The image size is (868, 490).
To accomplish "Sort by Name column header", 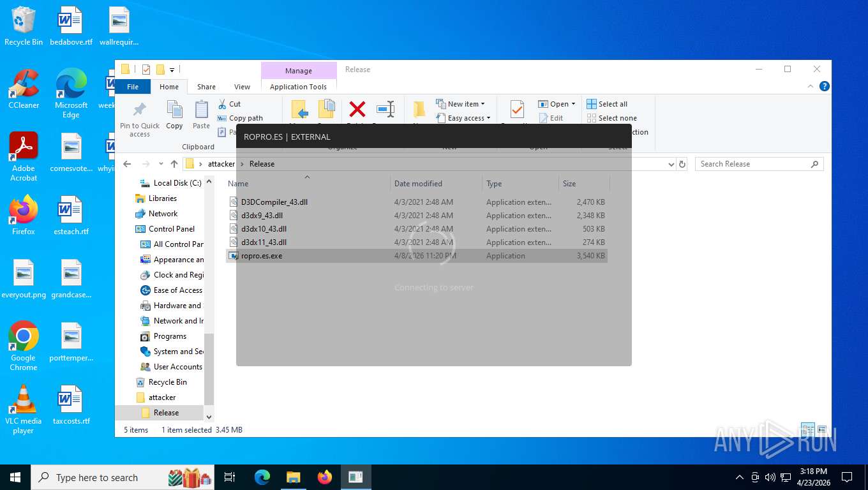I will click(307, 184).
